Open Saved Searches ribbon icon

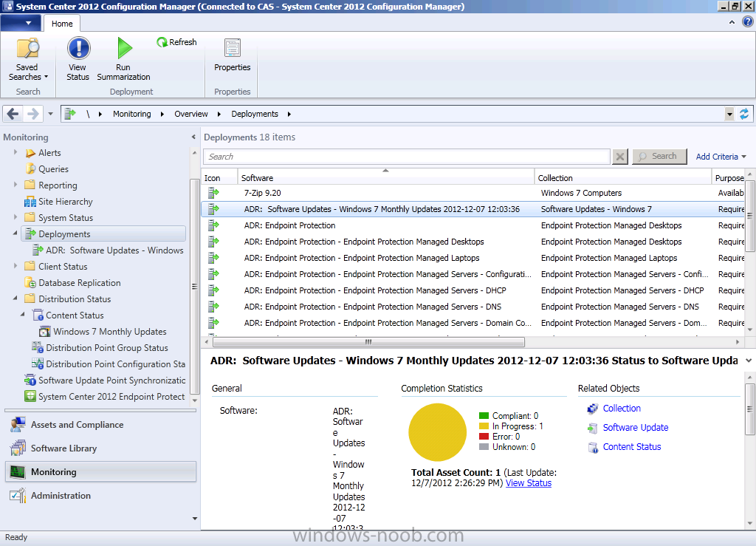coord(28,48)
